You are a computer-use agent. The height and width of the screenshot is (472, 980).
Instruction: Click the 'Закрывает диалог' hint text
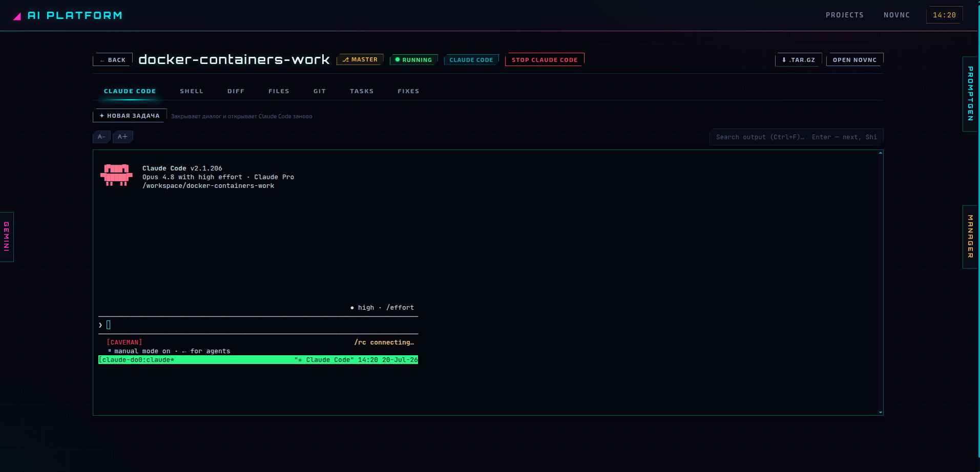[x=242, y=116]
